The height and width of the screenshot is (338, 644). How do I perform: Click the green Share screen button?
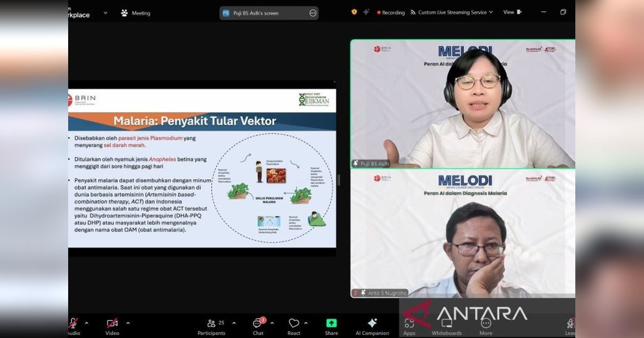332,327
